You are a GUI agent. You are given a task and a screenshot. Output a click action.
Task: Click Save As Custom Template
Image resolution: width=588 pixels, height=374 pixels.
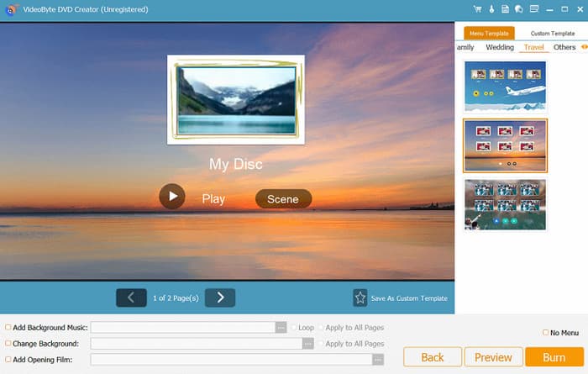coord(409,298)
